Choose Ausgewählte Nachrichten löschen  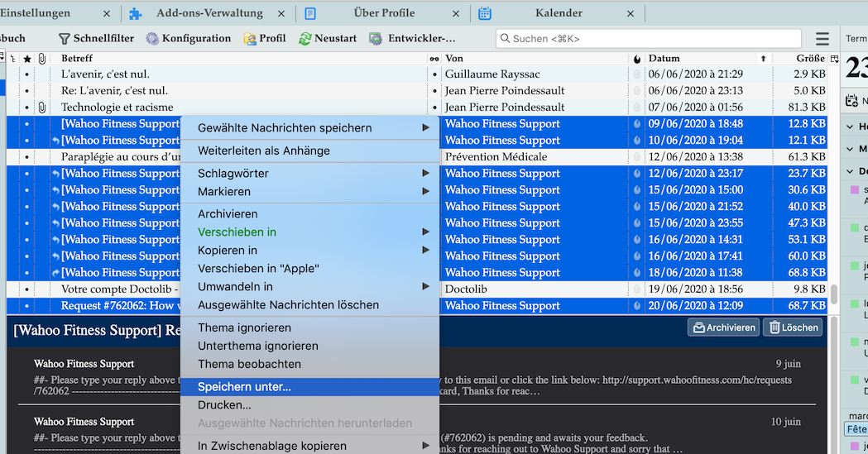(x=310, y=305)
